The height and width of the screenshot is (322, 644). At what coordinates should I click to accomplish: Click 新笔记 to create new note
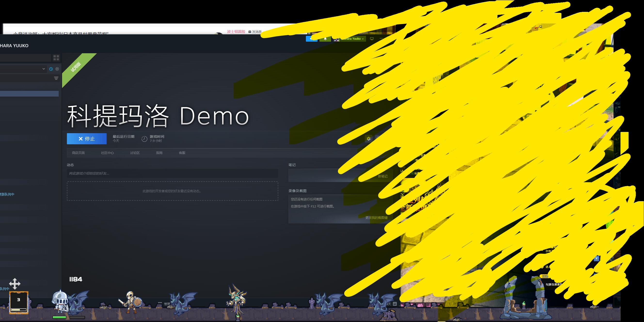[x=383, y=176]
